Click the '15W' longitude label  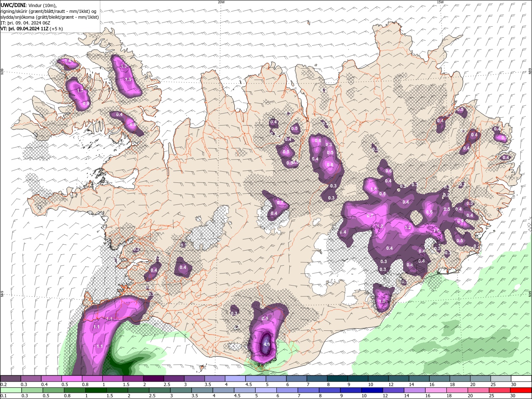pos(440,2)
